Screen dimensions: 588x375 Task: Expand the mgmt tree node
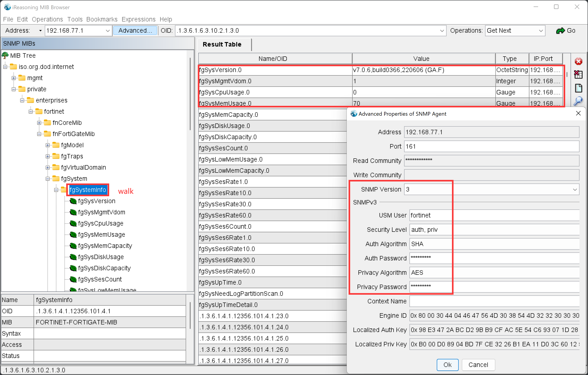pos(14,78)
